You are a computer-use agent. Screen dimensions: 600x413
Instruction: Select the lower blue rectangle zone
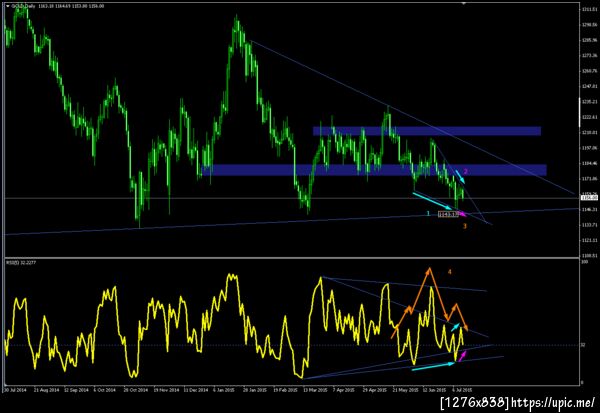[x=374, y=170]
